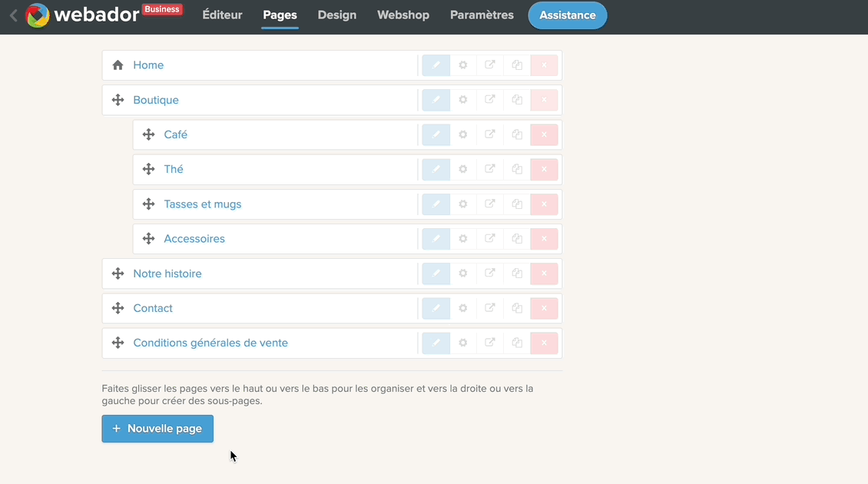The image size is (868, 484).
Task: Edit the Accessoires page pencil icon
Action: click(x=436, y=239)
